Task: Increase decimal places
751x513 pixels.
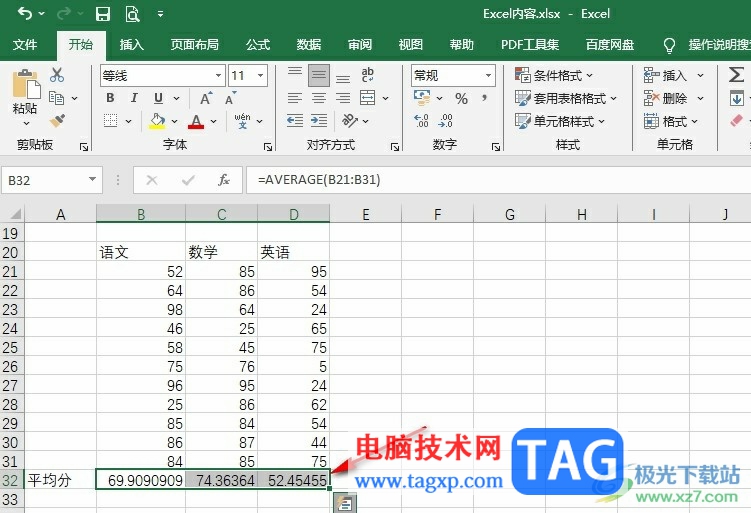Action: point(421,120)
